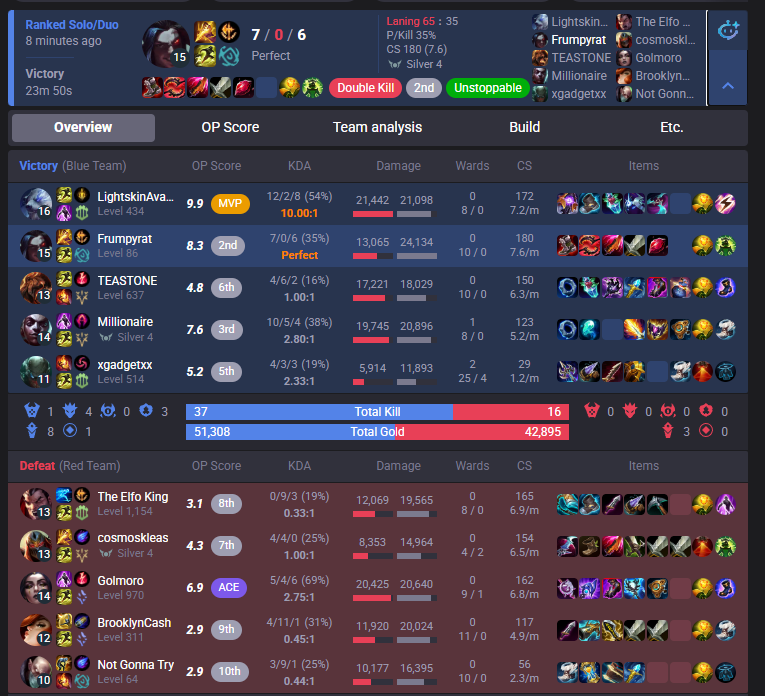Open the Etc. tab
Viewport: 765px width, 696px height.
click(671, 127)
